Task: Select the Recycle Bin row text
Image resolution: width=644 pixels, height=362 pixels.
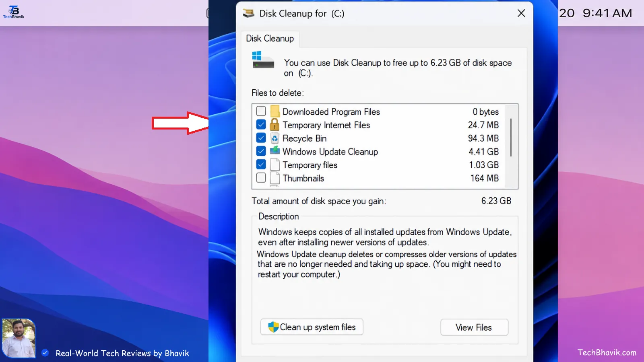Action: pos(304,138)
